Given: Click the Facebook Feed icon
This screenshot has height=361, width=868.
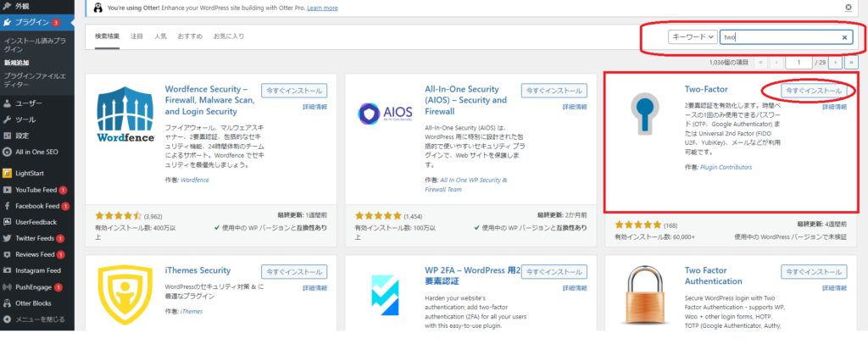Looking at the screenshot, I should [7, 206].
